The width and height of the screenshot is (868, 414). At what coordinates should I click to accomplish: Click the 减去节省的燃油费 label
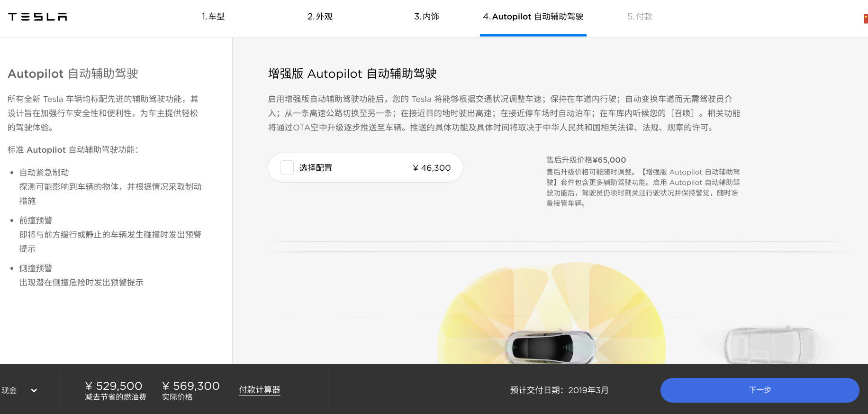pyautogui.click(x=116, y=397)
